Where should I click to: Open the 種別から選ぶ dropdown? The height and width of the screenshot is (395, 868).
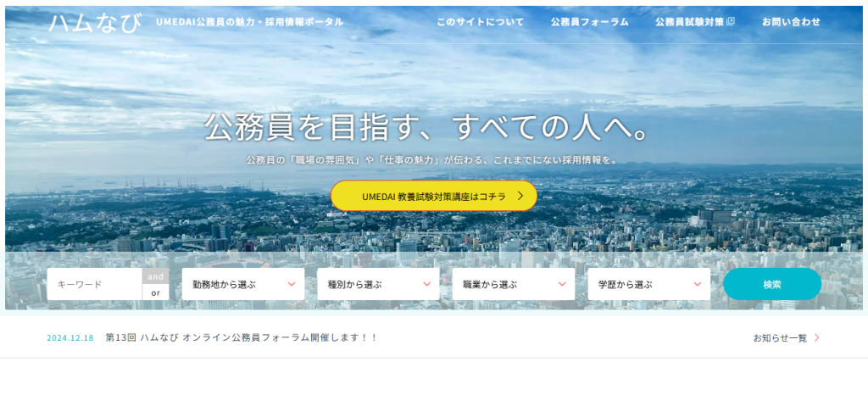378,285
